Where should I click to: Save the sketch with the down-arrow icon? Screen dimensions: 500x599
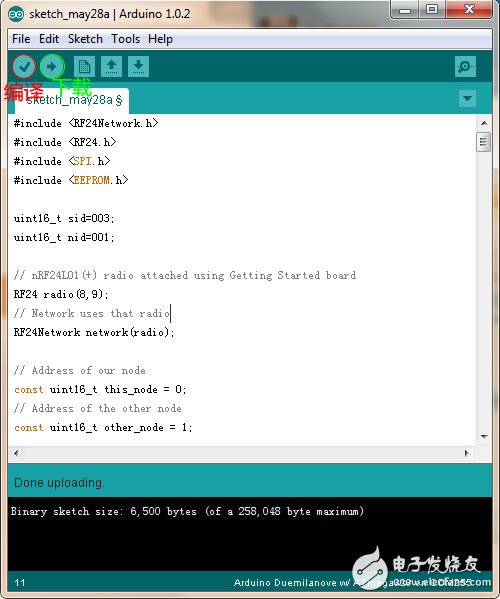pyautogui.click(x=138, y=67)
